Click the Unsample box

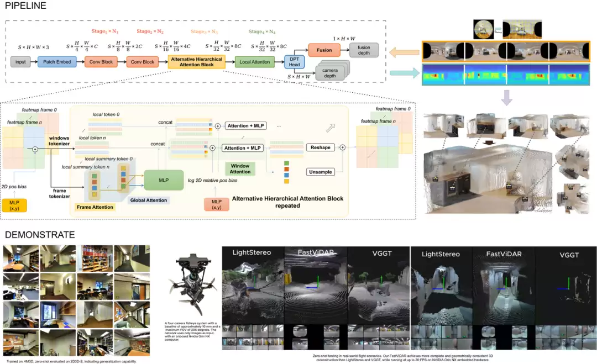(x=320, y=172)
